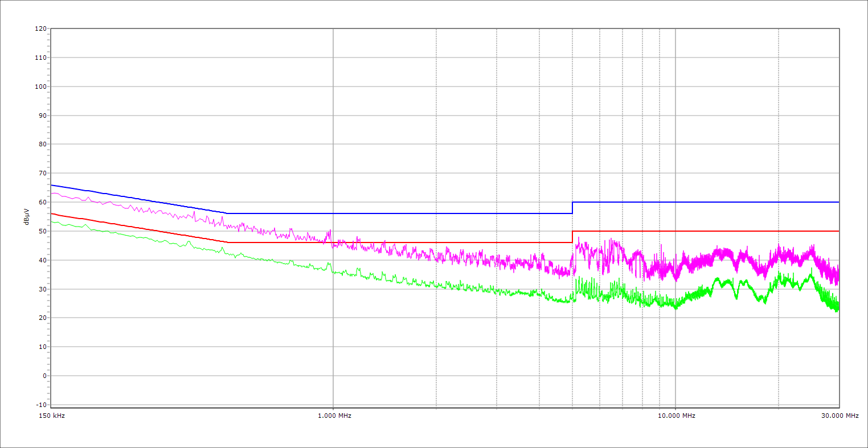The width and height of the screenshot is (868, 448).
Task: Click the 120 y-axis top value
Action: coord(40,29)
